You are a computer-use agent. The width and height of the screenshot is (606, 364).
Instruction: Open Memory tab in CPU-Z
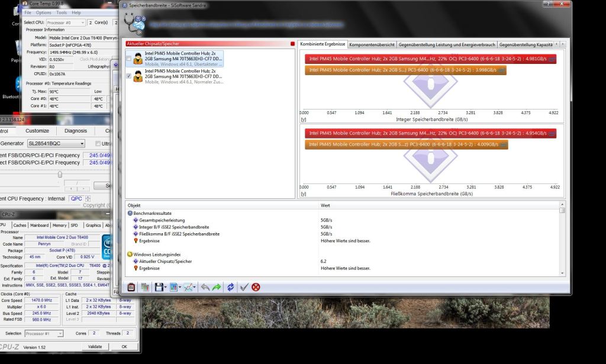[x=60, y=226]
